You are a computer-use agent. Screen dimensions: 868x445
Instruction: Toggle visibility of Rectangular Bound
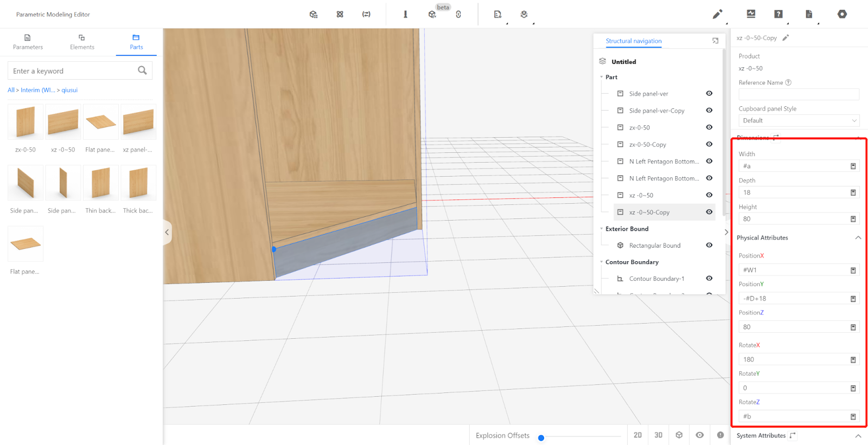tap(709, 245)
